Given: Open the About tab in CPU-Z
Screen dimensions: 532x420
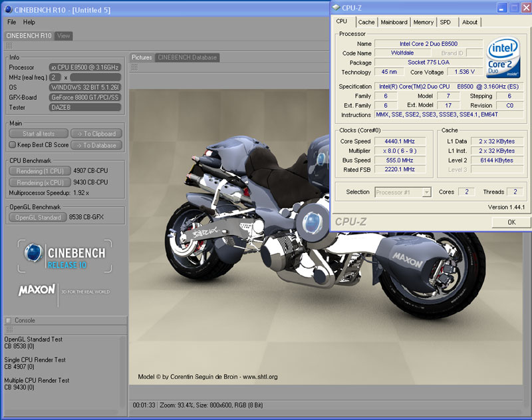Looking at the screenshot, I should coord(469,23).
